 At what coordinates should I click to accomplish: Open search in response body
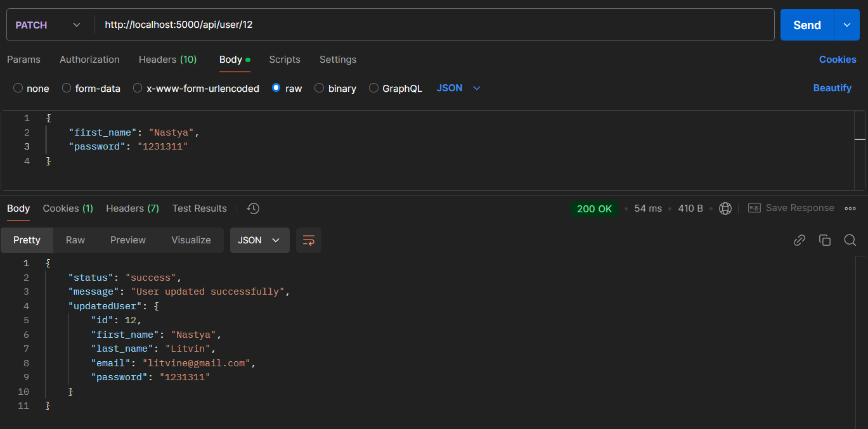click(850, 240)
